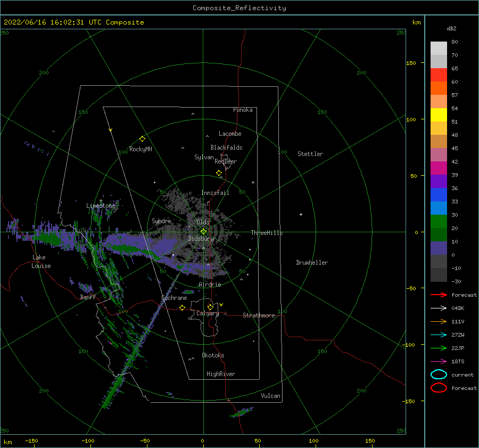Click the orange 57-60 dBZ color swatch
The width and height of the screenshot is (479, 448).
pyautogui.click(x=439, y=88)
